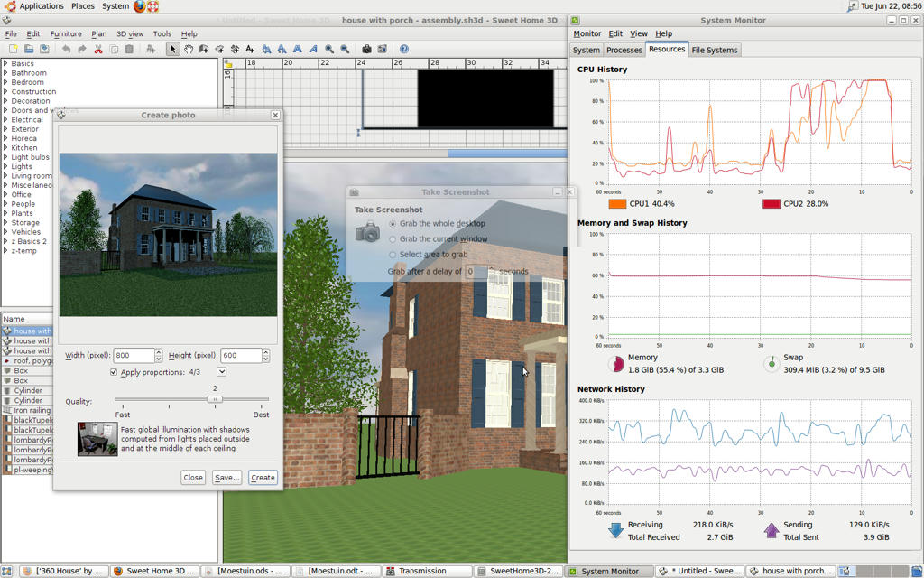Launch Firefox from the top panel
The width and height of the screenshot is (924, 578).
(139, 6)
